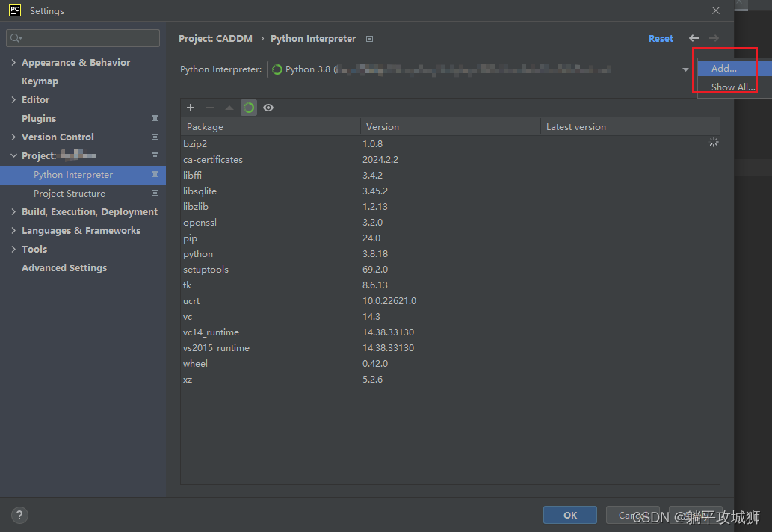Expand the Tools section
Viewport: 772px width, 532px height.
click(13, 249)
